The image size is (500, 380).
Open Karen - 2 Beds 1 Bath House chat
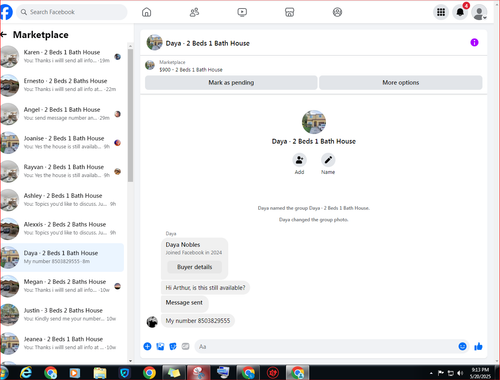pyautogui.click(x=62, y=57)
